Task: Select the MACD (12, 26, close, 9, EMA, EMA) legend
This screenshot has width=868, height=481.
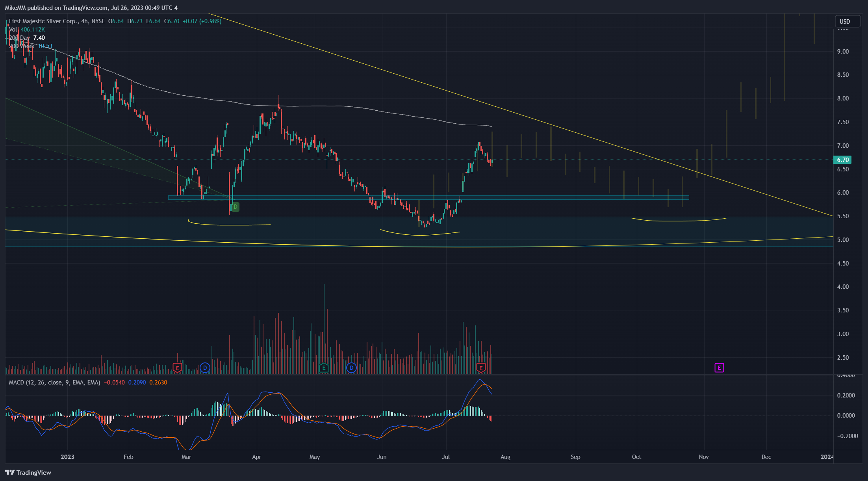Action: (54, 383)
